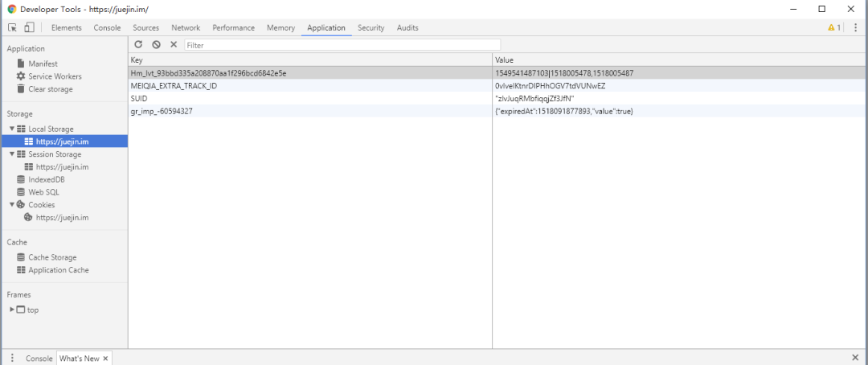Click the warning count triangle icon
868x365 pixels.
831,27
